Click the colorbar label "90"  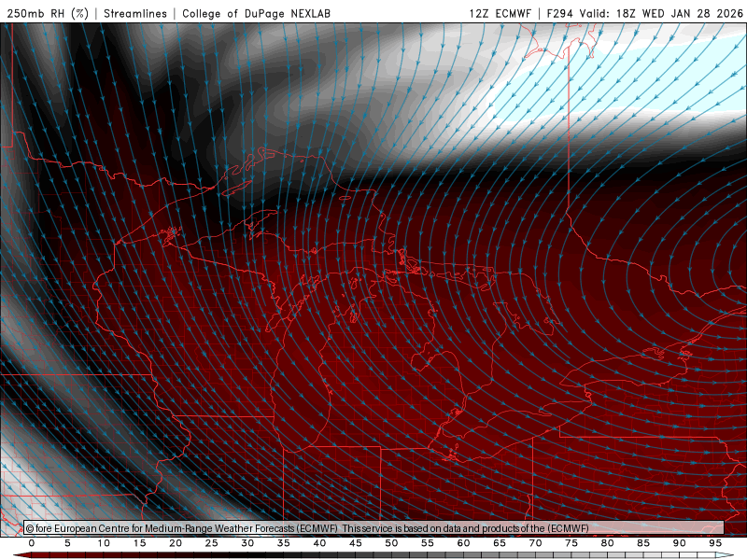tap(680, 543)
